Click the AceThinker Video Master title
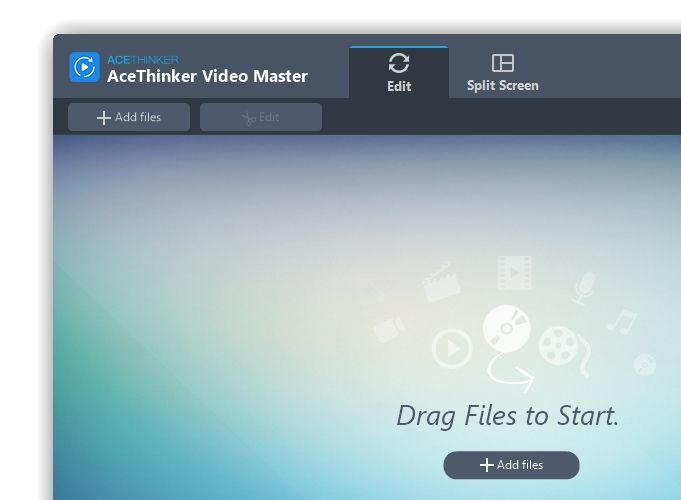 click(x=207, y=76)
